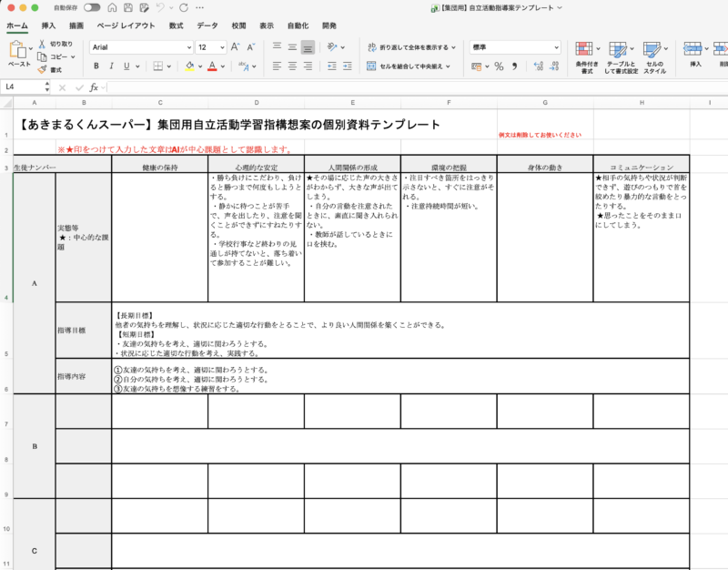This screenshot has height=570, width=728.
Task: Click the fx insert function icon
Action: click(93, 87)
